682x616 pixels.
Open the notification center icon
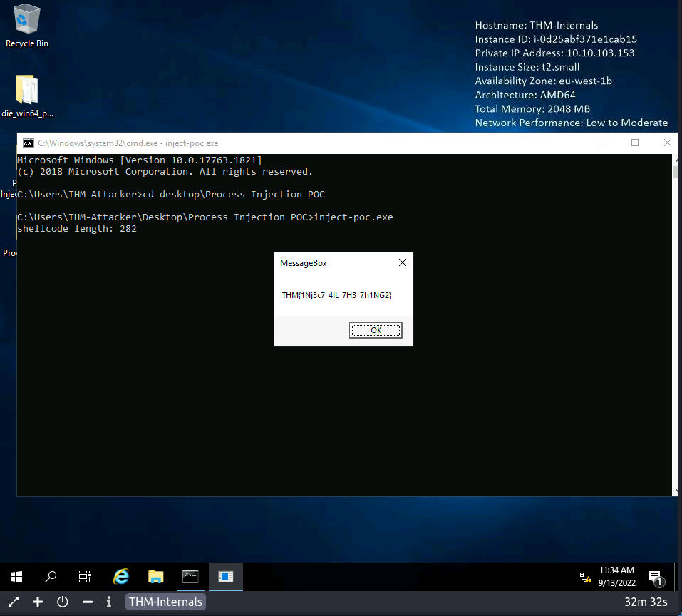pyautogui.click(x=655, y=577)
